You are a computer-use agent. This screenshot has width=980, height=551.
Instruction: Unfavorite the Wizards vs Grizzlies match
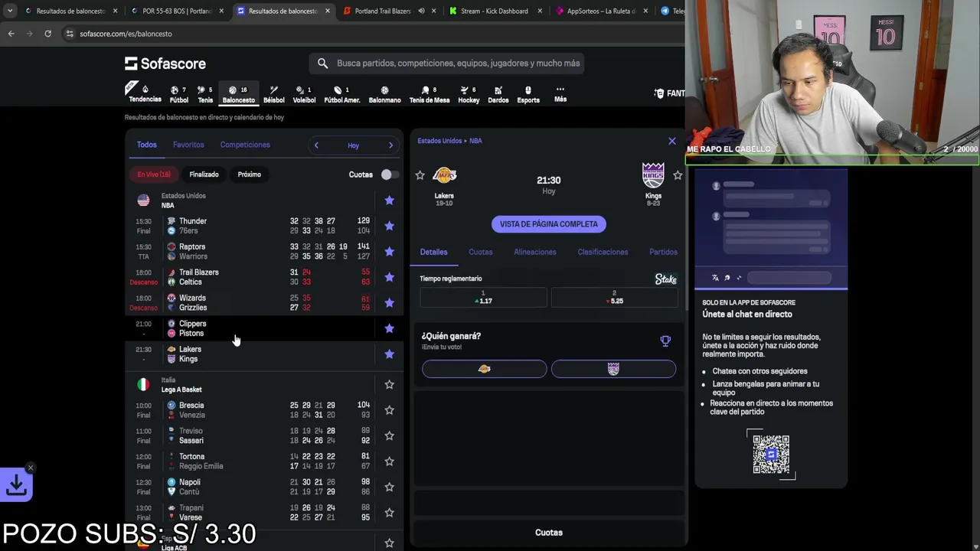tap(389, 303)
